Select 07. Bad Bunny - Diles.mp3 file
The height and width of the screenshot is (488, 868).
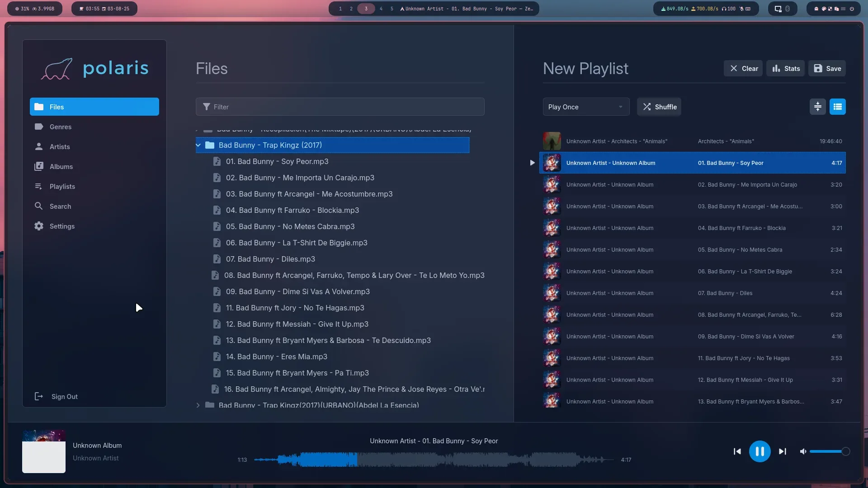click(x=270, y=259)
